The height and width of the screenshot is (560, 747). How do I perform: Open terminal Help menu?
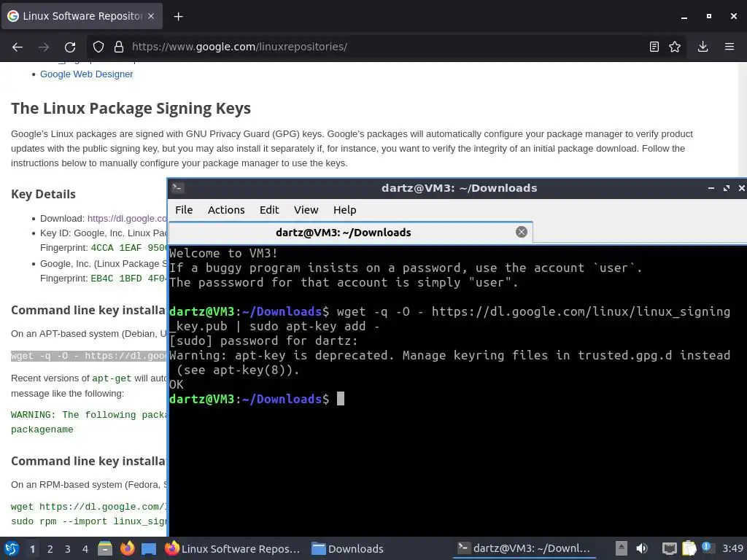[344, 210]
